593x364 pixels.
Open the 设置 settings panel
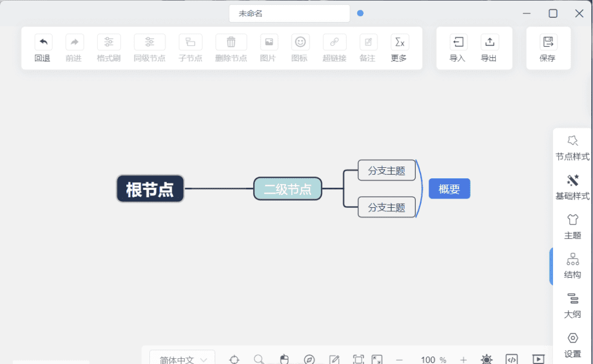click(572, 345)
